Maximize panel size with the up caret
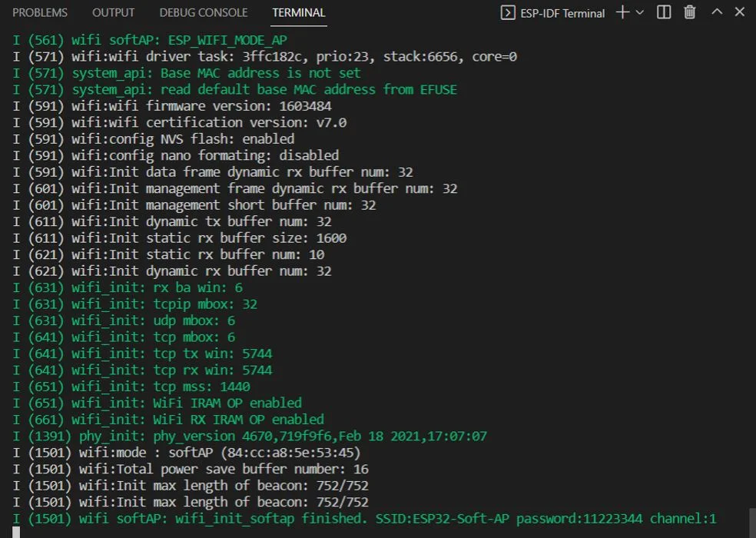The height and width of the screenshot is (538, 756). [x=717, y=12]
